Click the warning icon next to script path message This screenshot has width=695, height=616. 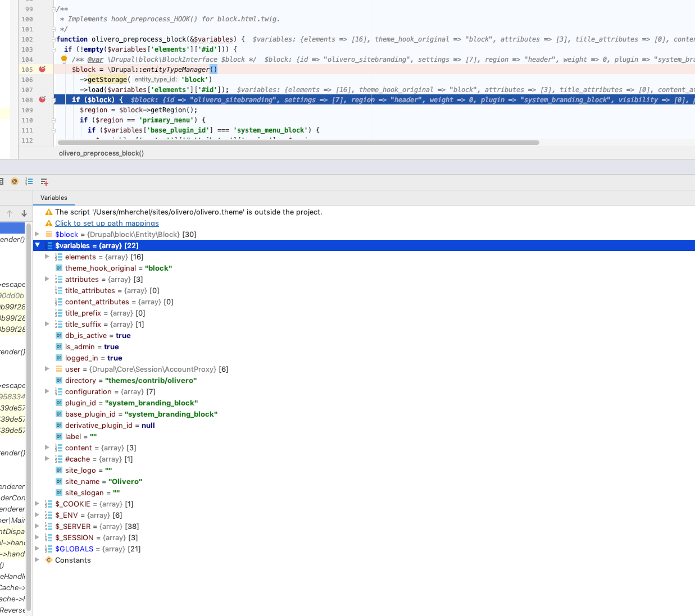pyautogui.click(x=48, y=212)
